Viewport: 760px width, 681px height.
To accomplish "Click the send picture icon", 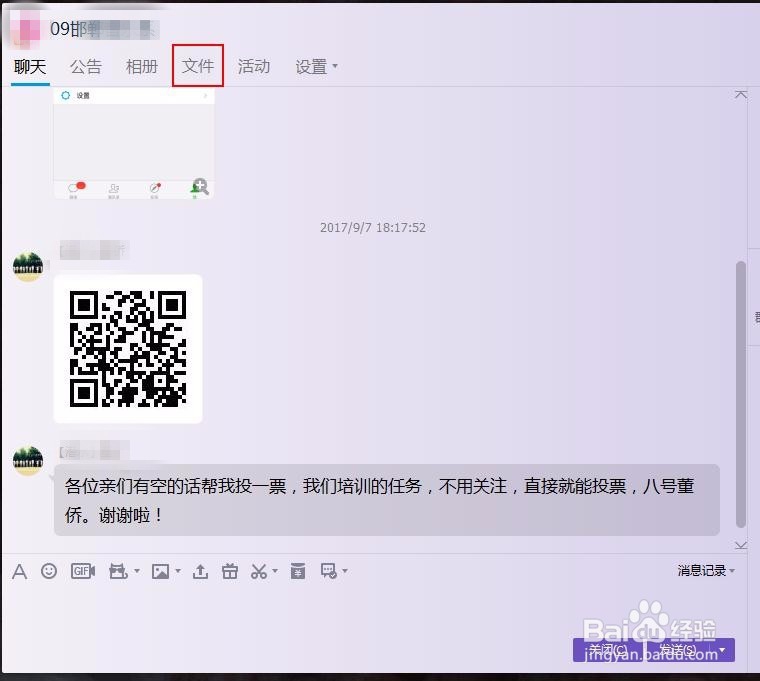I will [x=160, y=571].
